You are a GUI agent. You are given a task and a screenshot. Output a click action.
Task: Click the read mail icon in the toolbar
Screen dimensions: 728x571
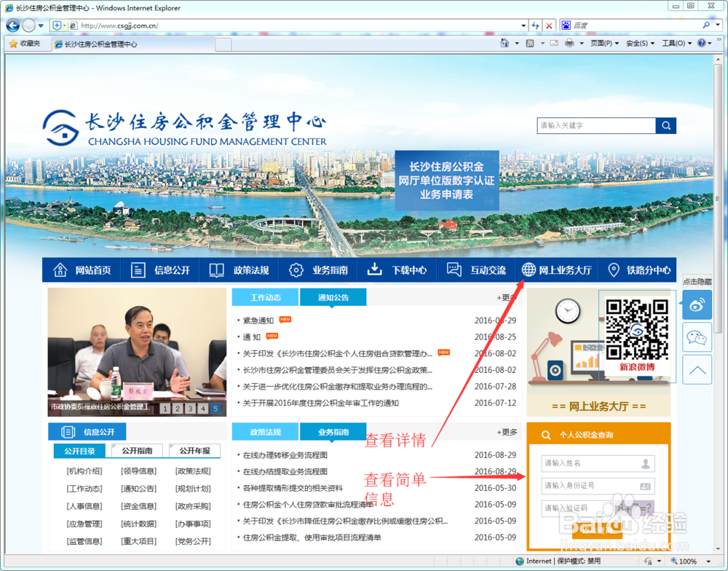click(554, 43)
